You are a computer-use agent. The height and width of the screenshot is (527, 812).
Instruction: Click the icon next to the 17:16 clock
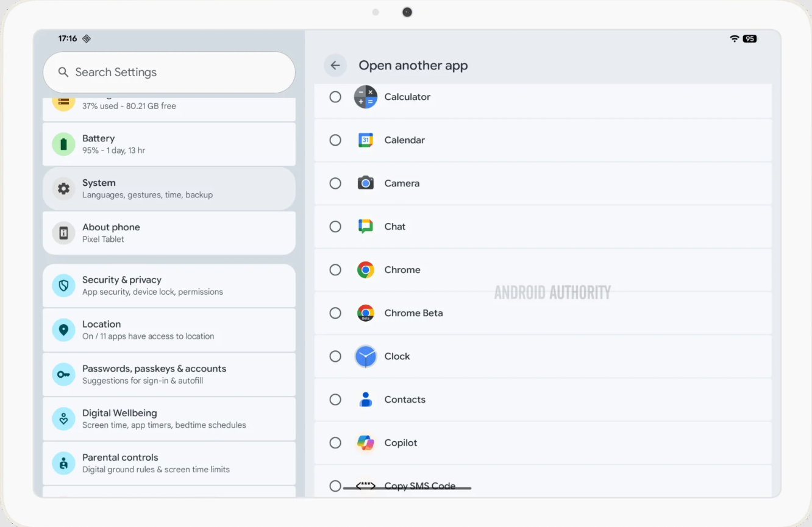point(87,38)
